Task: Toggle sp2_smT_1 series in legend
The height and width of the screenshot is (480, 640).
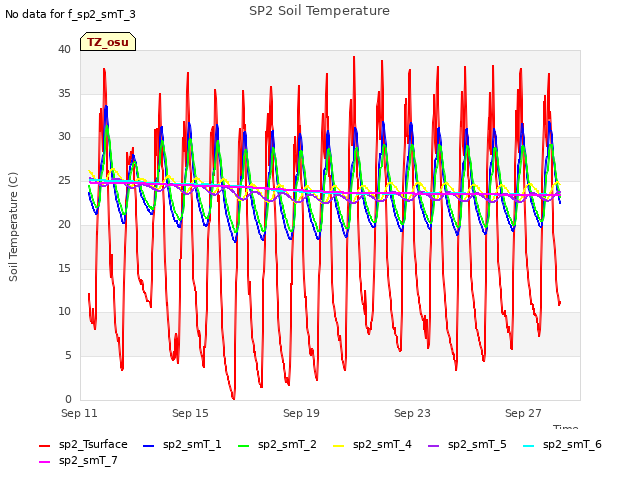Action: tap(182, 444)
